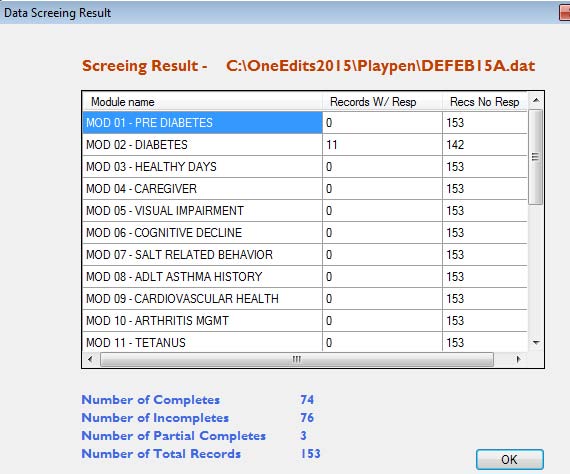Select the MOD 03 - HEALTHY DAYS row
The height and width of the screenshot is (474, 570).
[x=305, y=166]
